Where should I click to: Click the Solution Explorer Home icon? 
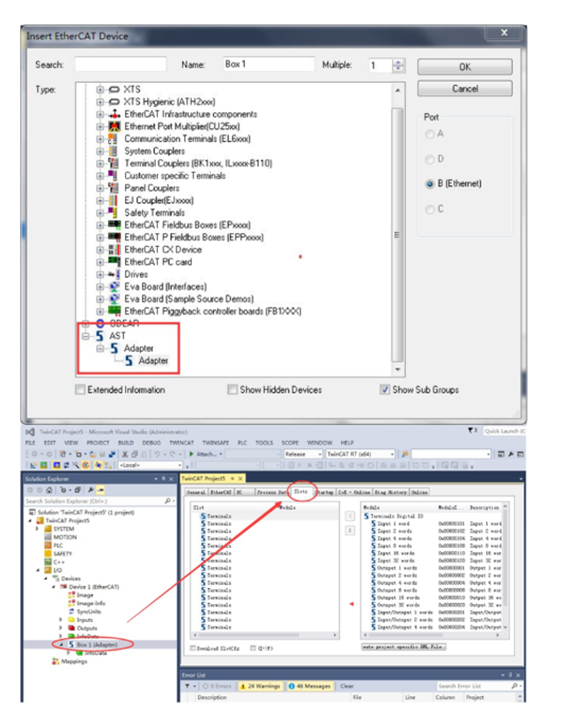(49, 490)
